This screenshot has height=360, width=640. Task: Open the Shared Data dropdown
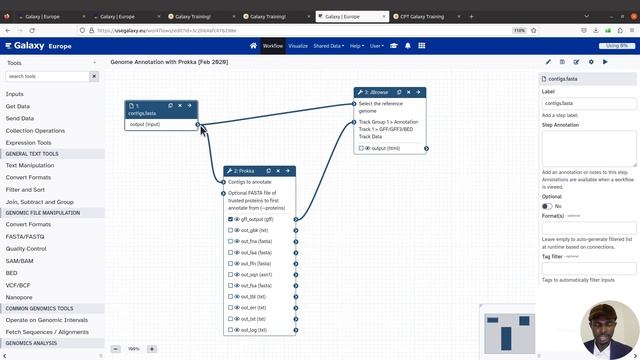[x=329, y=46]
